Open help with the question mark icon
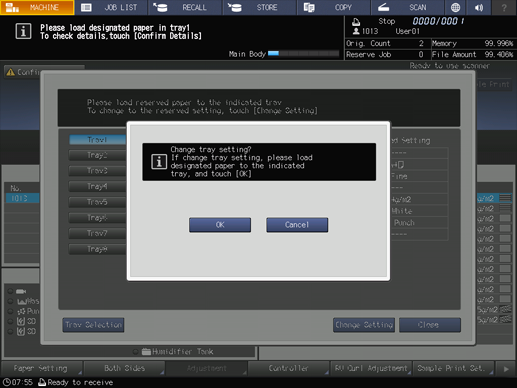This screenshot has height=388, width=517. pos(504,7)
